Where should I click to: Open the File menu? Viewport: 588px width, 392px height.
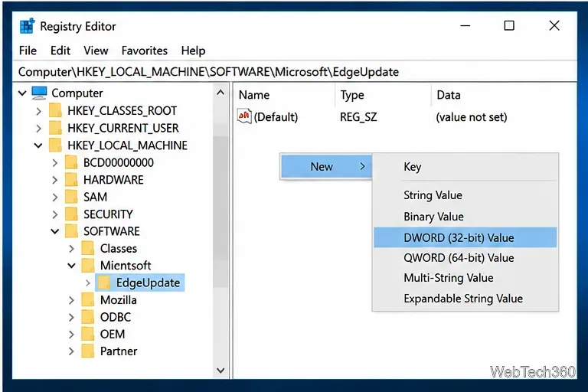[28, 51]
